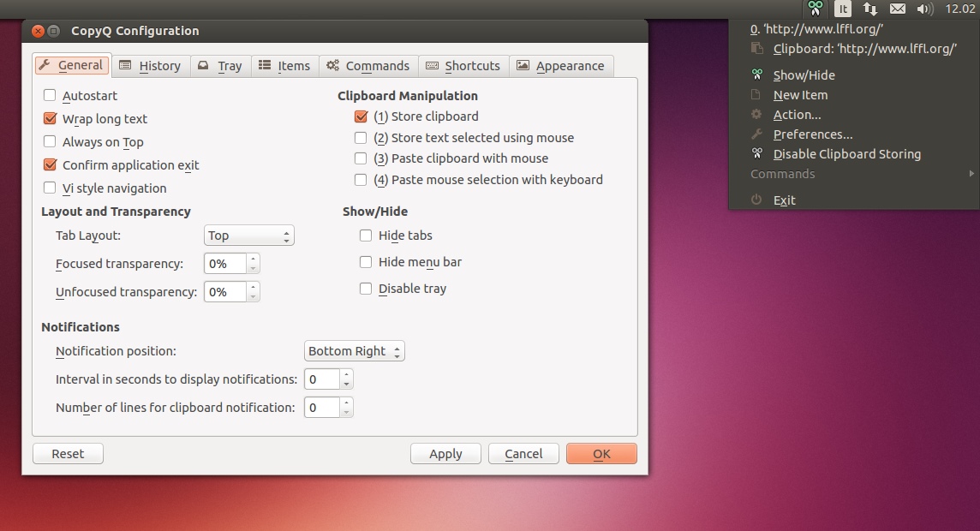
Task: Select history item 0 'http://www.lffl.org/'
Action: (854, 29)
